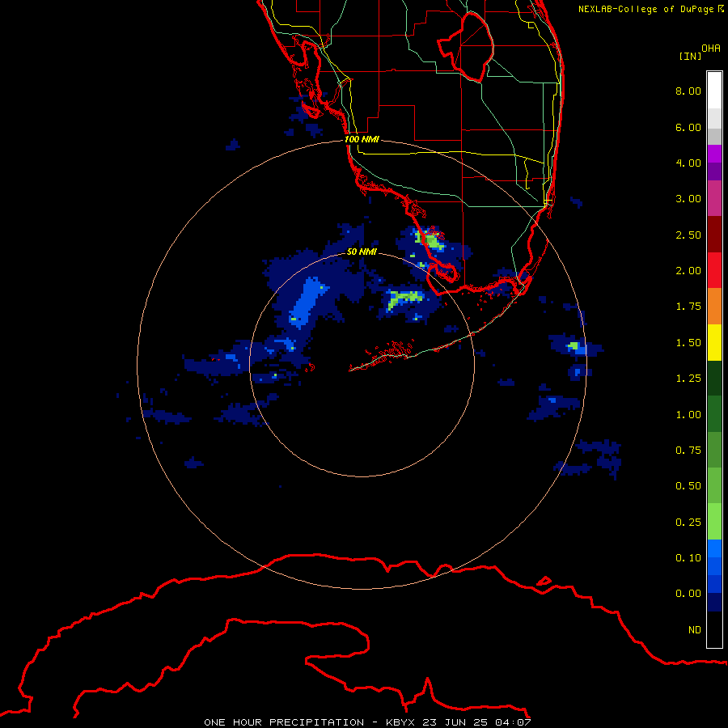Click the [IN] units label
This screenshot has height=728, width=728.
690,56
